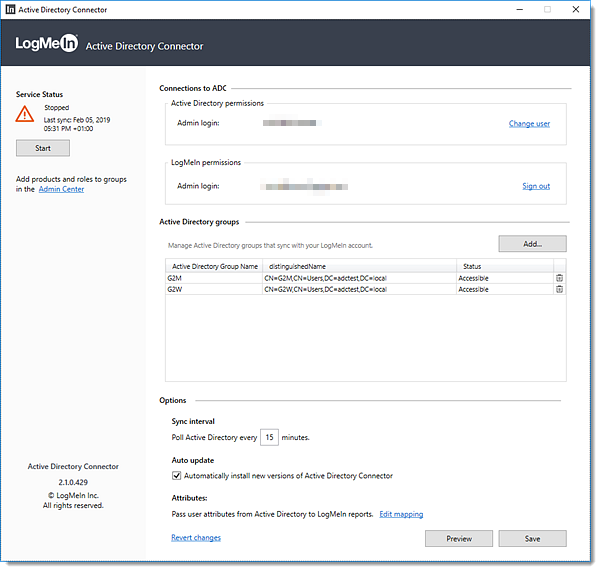Delete the G2M group with trash icon
600x571 pixels.
click(559, 278)
